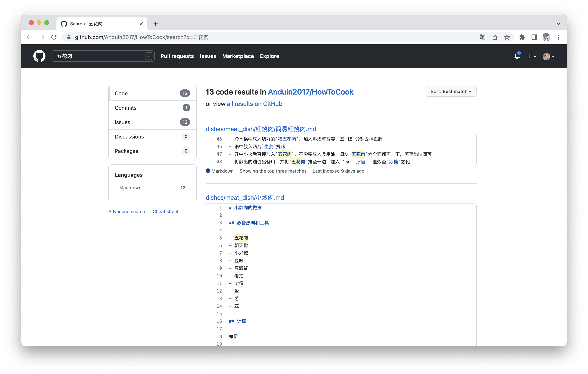Click the share icon in address bar
The width and height of the screenshot is (588, 374).
coord(495,37)
